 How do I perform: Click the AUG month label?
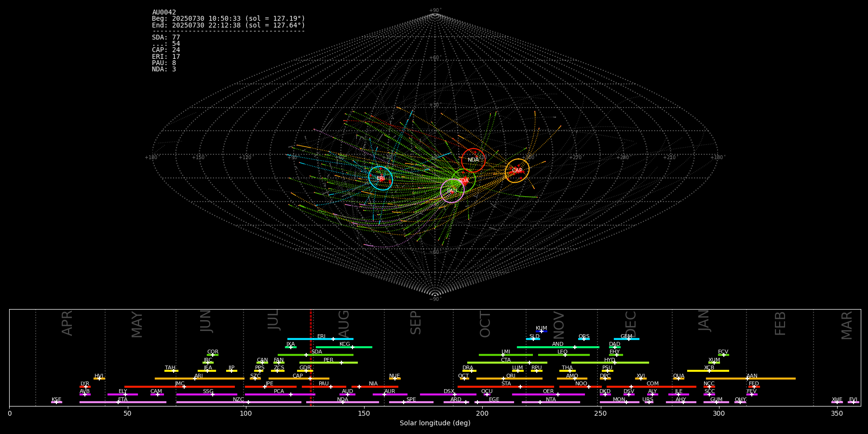coord(343,323)
